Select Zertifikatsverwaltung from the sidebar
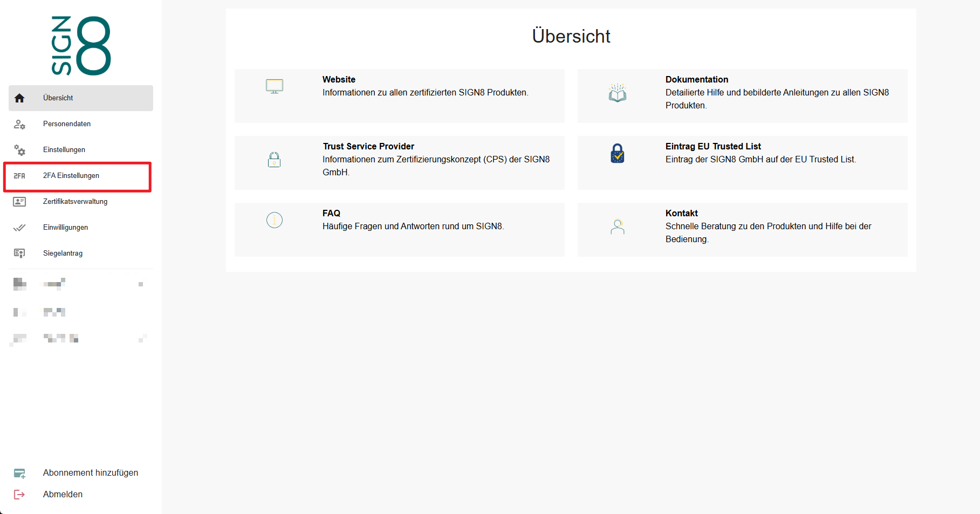980x514 pixels. click(76, 202)
